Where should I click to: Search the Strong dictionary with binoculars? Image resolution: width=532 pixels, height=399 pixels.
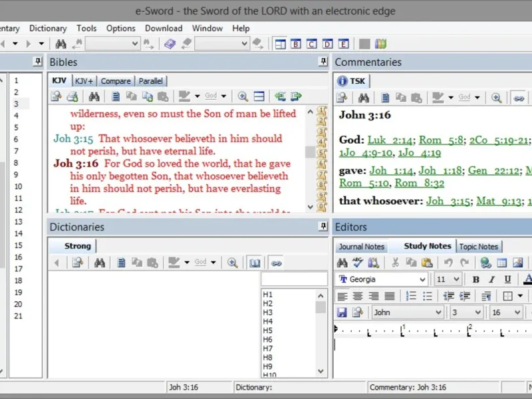(x=99, y=263)
